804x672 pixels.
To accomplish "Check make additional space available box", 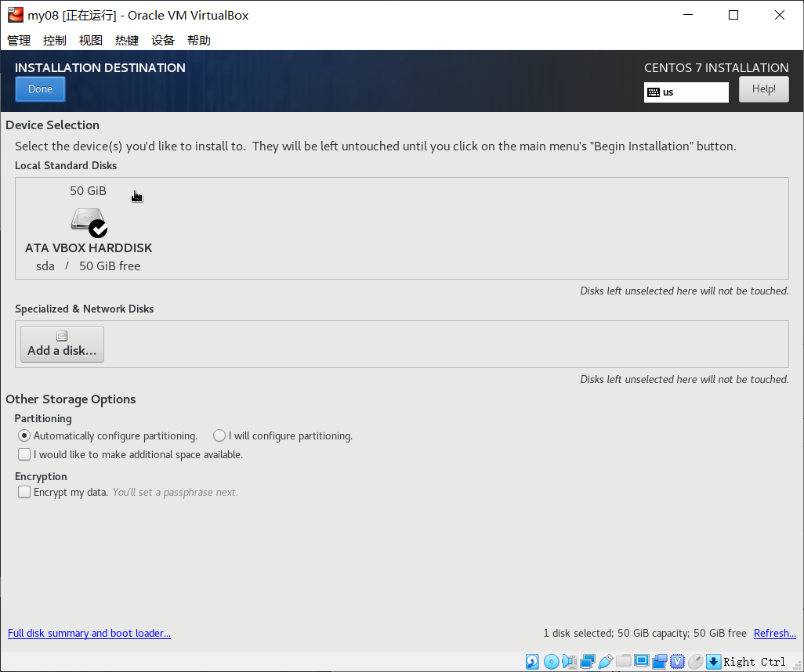I will click(24, 454).
